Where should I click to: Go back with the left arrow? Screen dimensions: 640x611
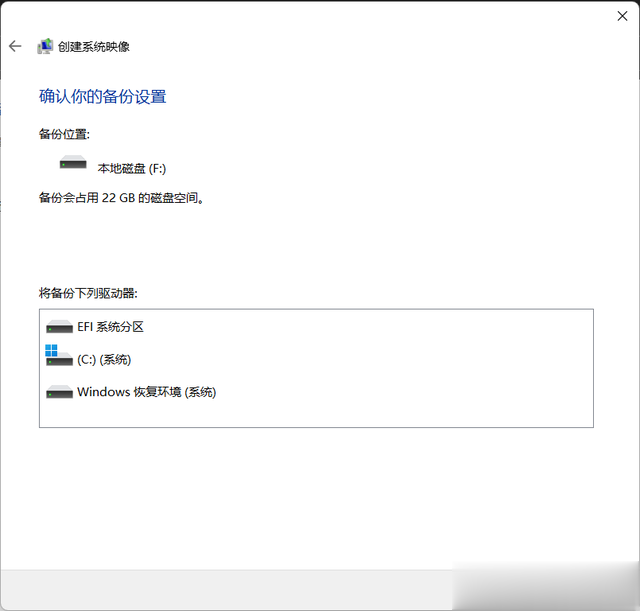pyautogui.click(x=15, y=46)
